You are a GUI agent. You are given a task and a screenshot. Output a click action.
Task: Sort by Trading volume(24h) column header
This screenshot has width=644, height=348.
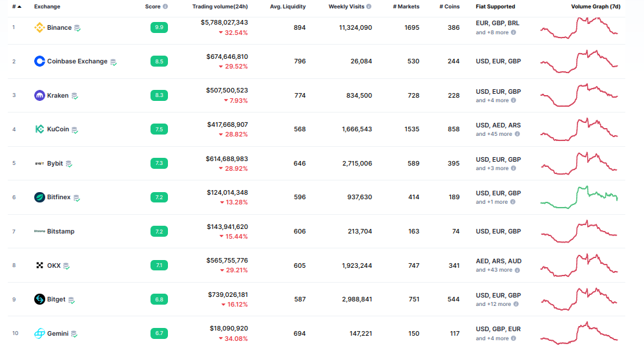coord(220,6)
